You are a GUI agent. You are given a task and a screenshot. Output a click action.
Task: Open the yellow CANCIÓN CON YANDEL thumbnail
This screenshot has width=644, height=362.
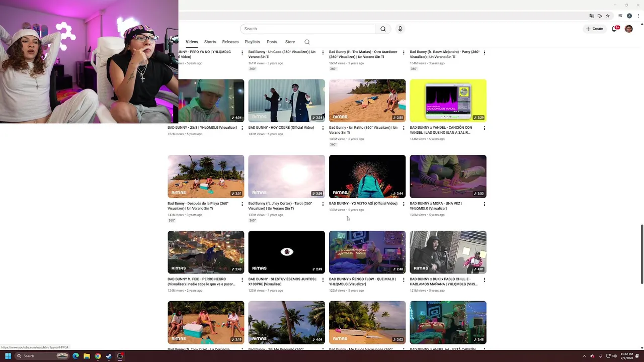pos(448,100)
